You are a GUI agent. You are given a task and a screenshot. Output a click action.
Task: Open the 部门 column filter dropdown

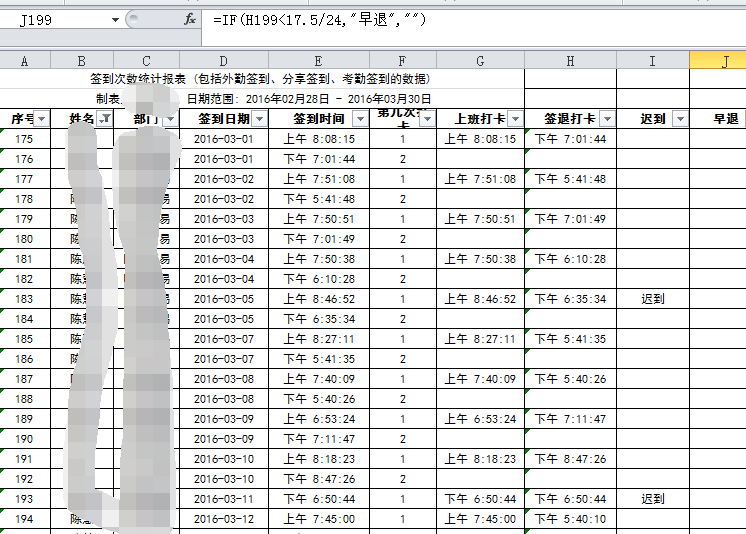[x=170, y=119]
